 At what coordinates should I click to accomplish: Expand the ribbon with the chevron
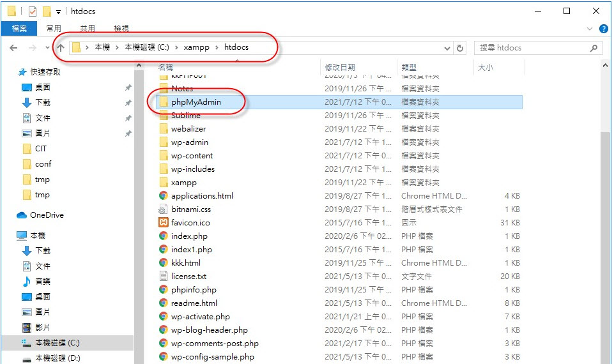tap(590, 29)
